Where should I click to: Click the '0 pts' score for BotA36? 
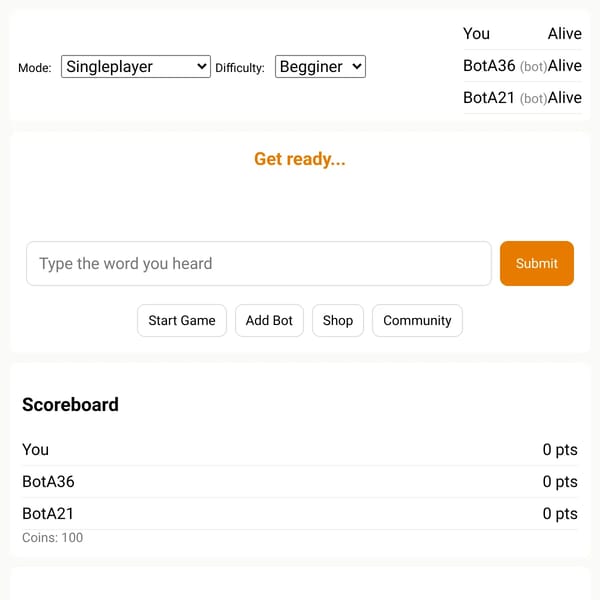pyautogui.click(x=560, y=482)
